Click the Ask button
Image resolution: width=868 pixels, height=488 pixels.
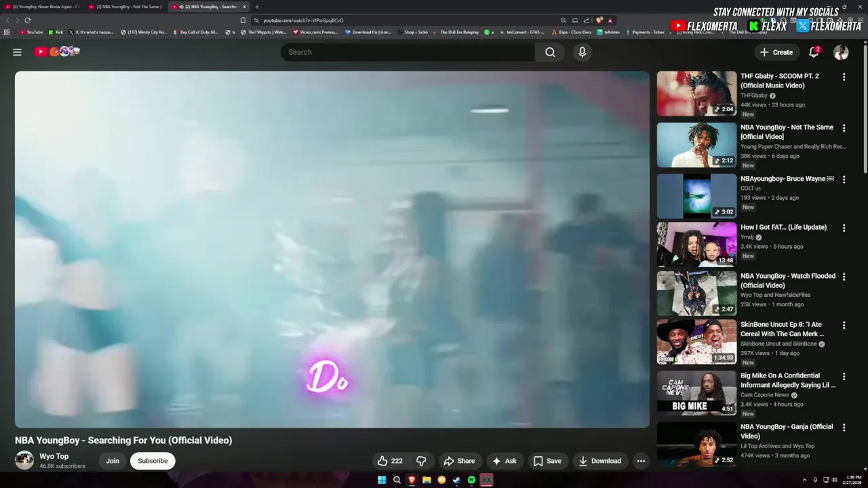click(504, 461)
